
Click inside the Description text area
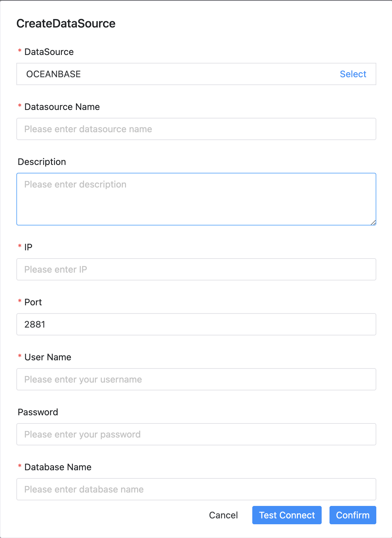[x=196, y=199]
